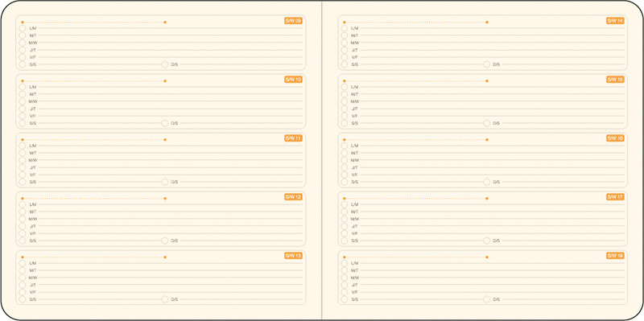Mark the V/F circle in week 14
This screenshot has height=321, width=644.
(x=345, y=57)
